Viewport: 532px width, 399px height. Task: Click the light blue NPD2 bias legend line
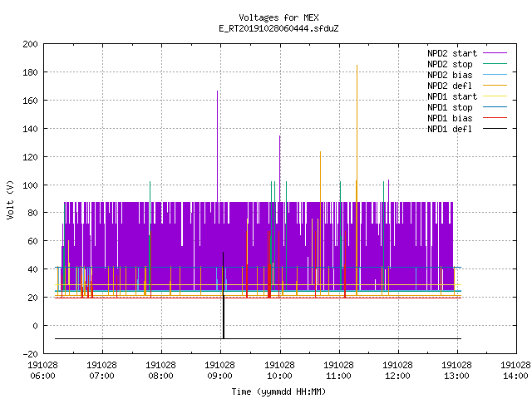pyautogui.click(x=495, y=74)
